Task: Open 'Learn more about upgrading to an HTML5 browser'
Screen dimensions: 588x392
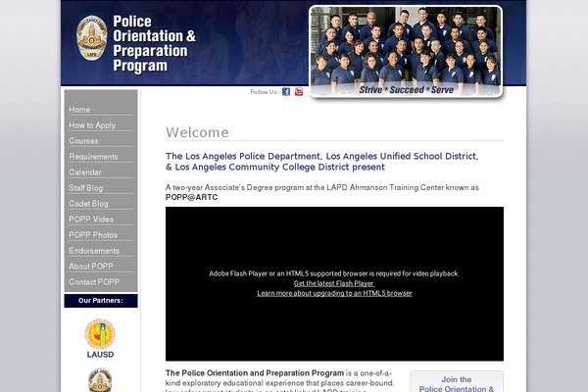Action: click(x=334, y=293)
